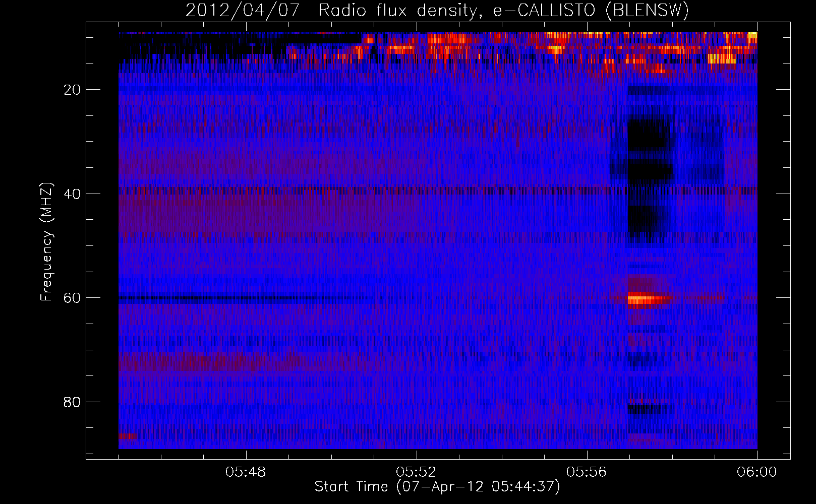The height and width of the screenshot is (504, 816).
Task: Click the time tick label '06:00'
Action: pos(757,472)
